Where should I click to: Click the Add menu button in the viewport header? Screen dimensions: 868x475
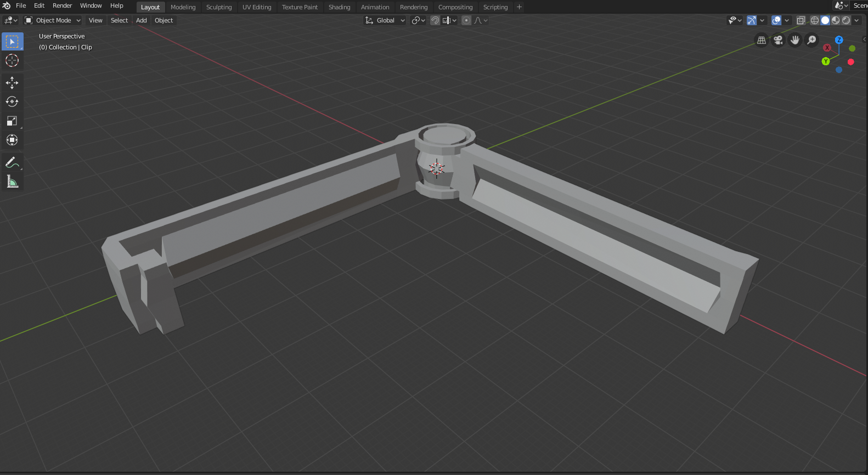(x=141, y=20)
